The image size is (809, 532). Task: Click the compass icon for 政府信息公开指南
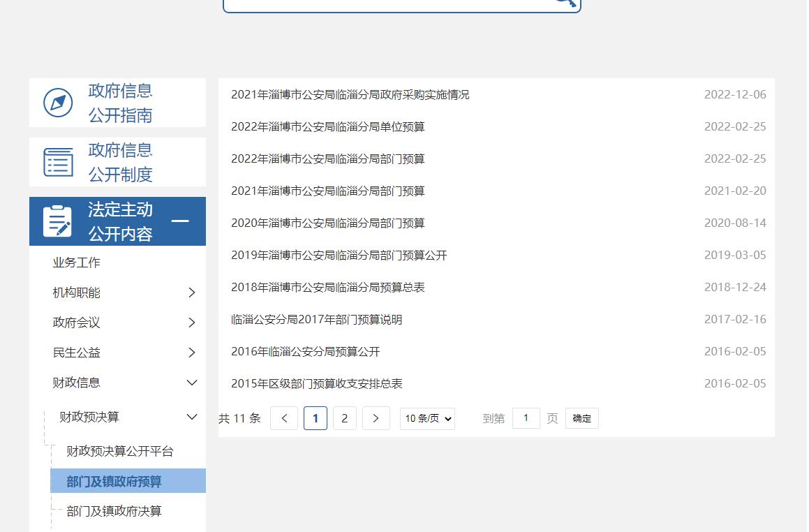(58, 103)
